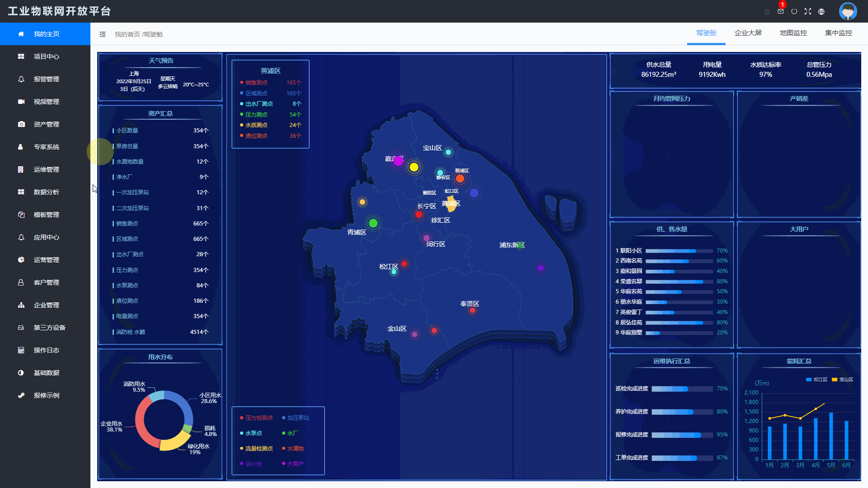The image size is (868, 488).
Task: Expand the 运维管理 sidebar menu
Action: tap(46, 169)
